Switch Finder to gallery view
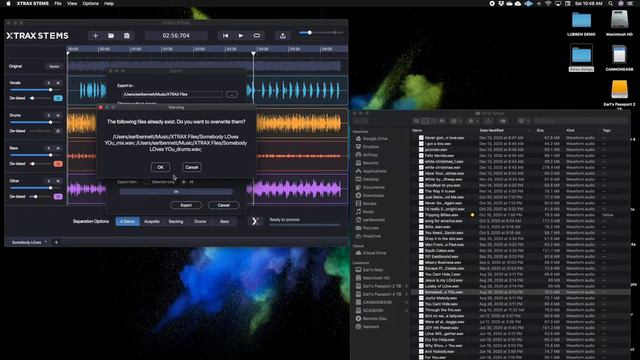Viewport: 640px width, 360px height. click(x=442, y=121)
